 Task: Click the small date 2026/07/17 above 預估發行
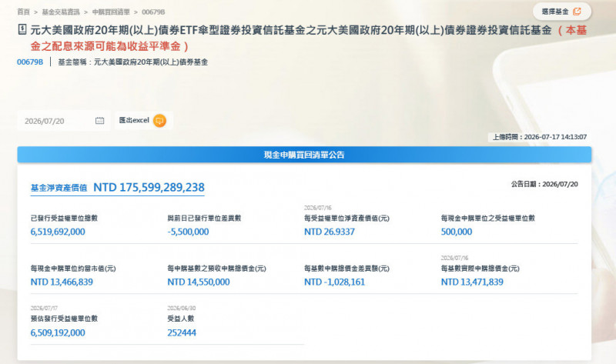click(44, 309)
